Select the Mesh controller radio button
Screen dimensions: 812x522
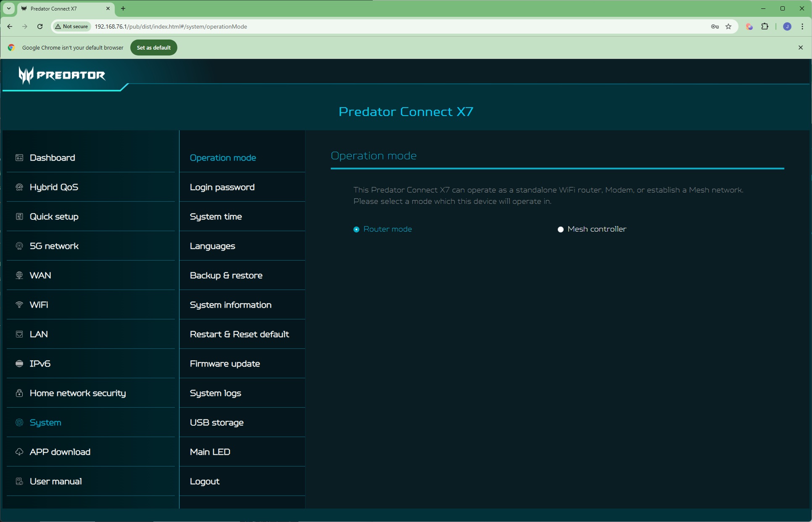[560, 229]
